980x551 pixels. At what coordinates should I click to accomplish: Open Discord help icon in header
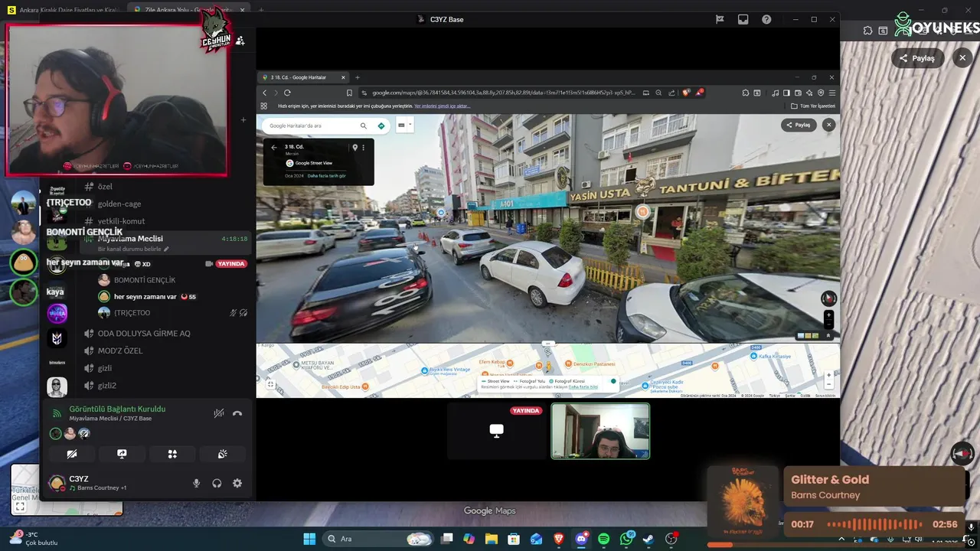(x=766, y=19)
